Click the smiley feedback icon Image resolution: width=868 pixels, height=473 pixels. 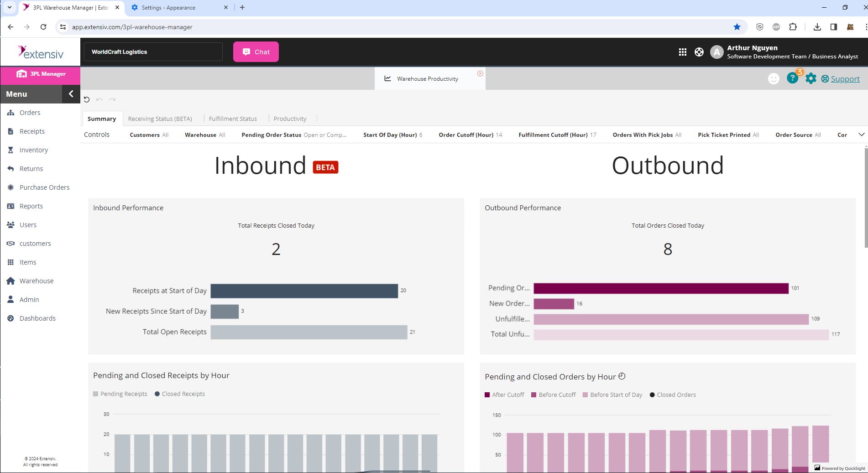(774, 79)
